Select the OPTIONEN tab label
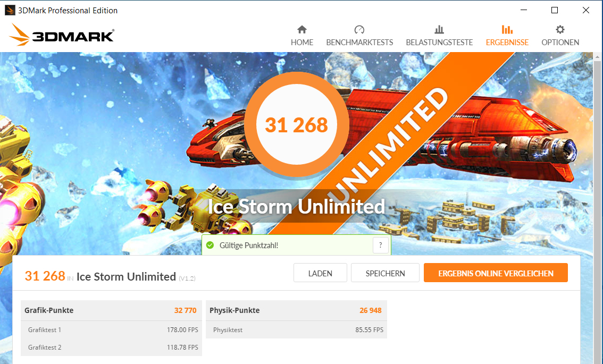Image resolution: width=603 pixels, height=364 pixels. (x=560, y=43)
